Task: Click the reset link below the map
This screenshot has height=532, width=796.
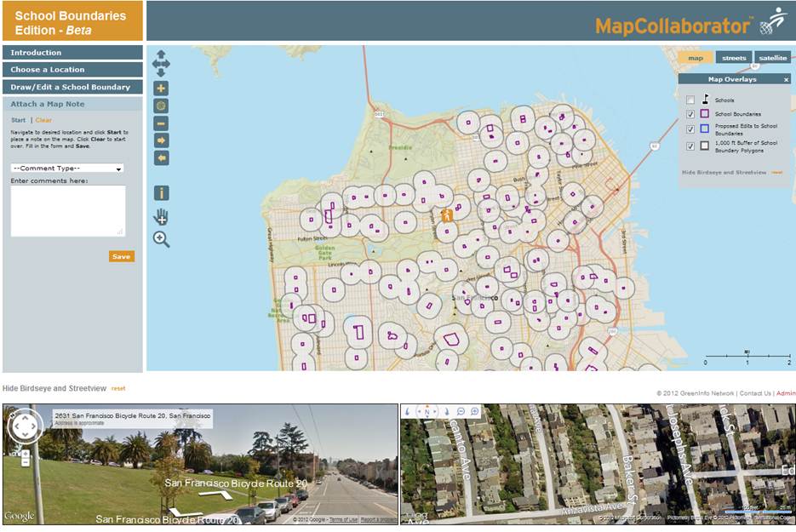Action: (118, 389)
